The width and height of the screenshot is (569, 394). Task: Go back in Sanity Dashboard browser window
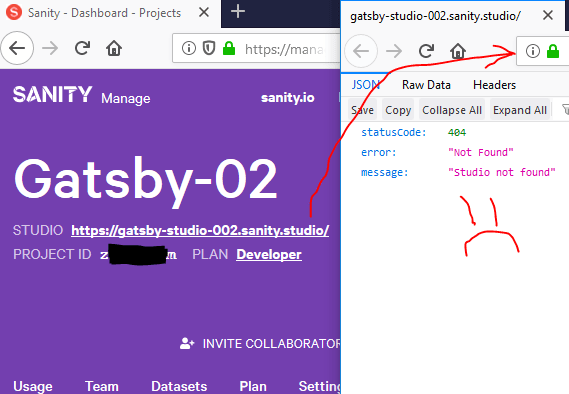(x=17, y=48)
